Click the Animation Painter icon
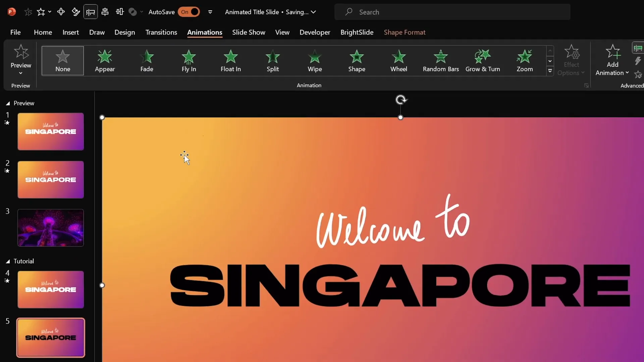 tap(638, 74)
